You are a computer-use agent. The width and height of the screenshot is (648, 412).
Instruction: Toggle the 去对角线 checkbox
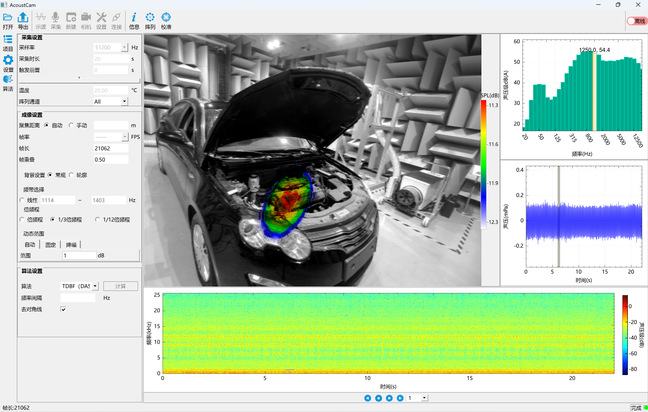(63, 309)
